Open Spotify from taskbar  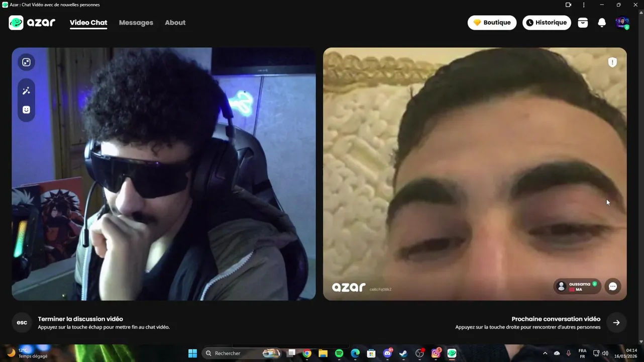pos(339,353)
